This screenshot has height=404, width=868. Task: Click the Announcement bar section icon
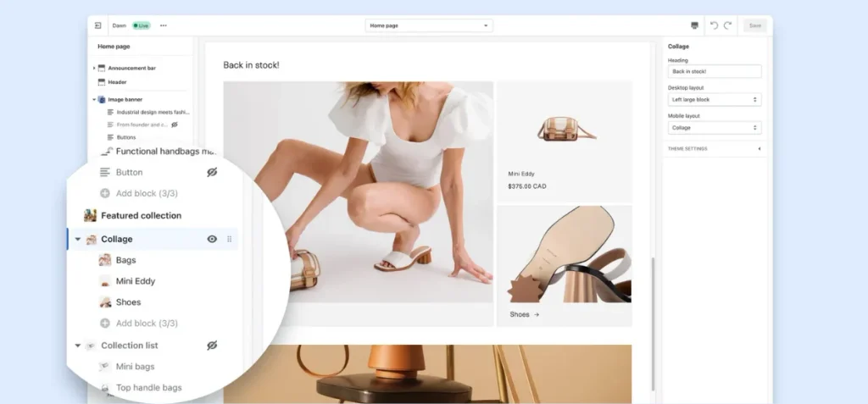tap(102, 68)
